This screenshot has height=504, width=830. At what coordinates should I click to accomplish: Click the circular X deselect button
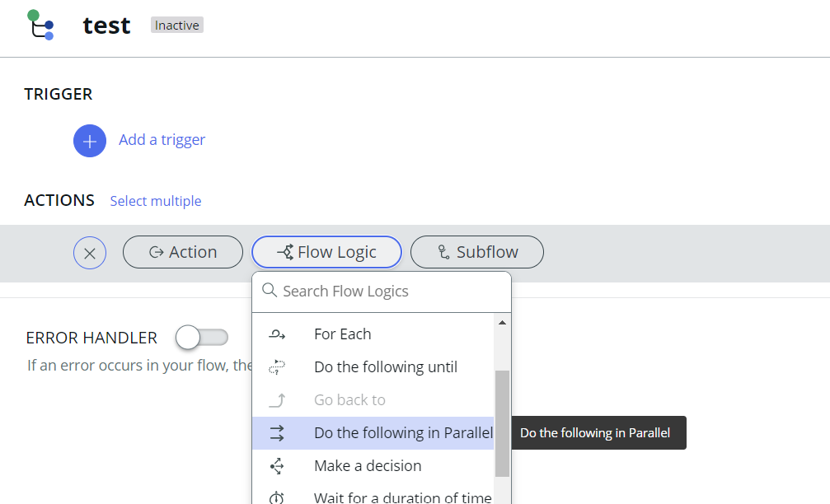click(90, 252)
